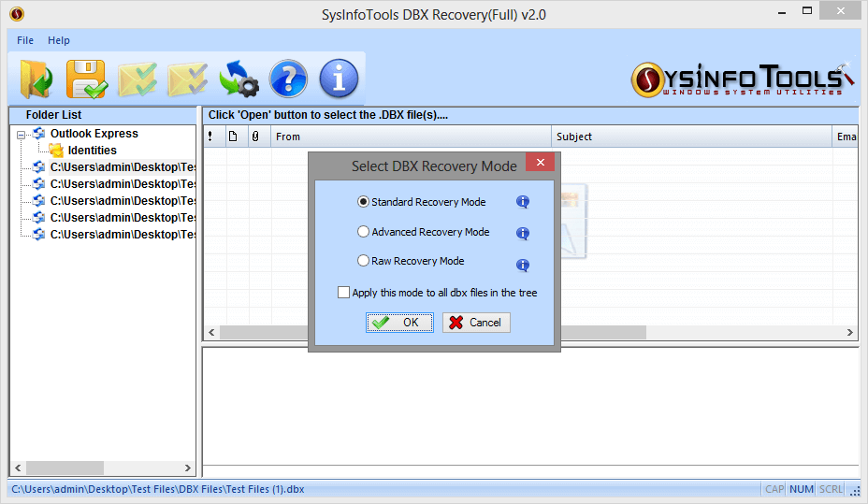The height and width of the screenshot is (504, 868).
Task: Select the last C:\Users\admin\Desktop tree entry
Action: tap(123, 235)
